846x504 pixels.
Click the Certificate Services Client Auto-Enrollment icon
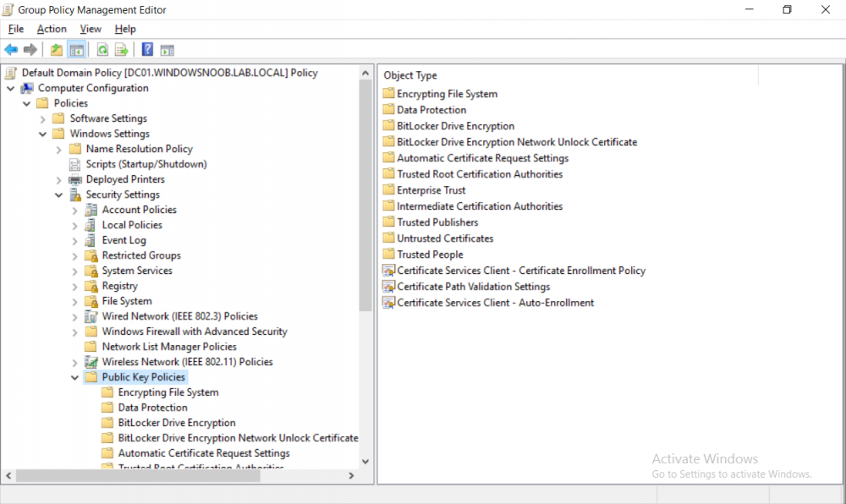tap(388, 303)
